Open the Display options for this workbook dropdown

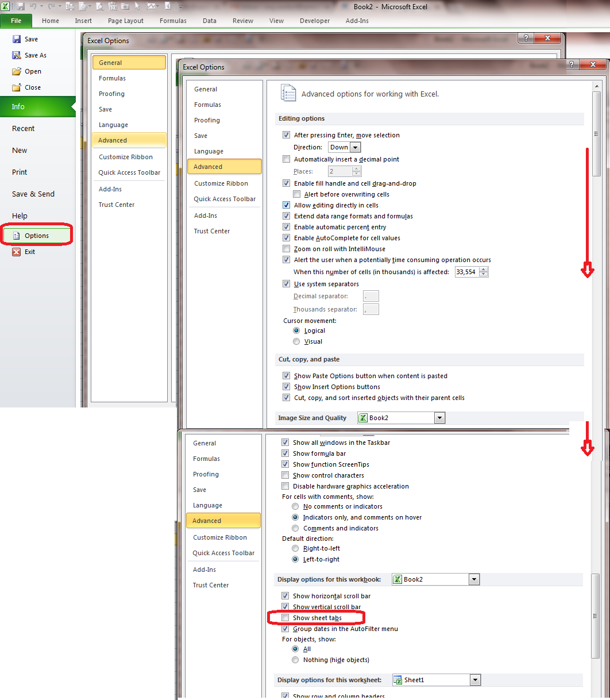[474, 579]
